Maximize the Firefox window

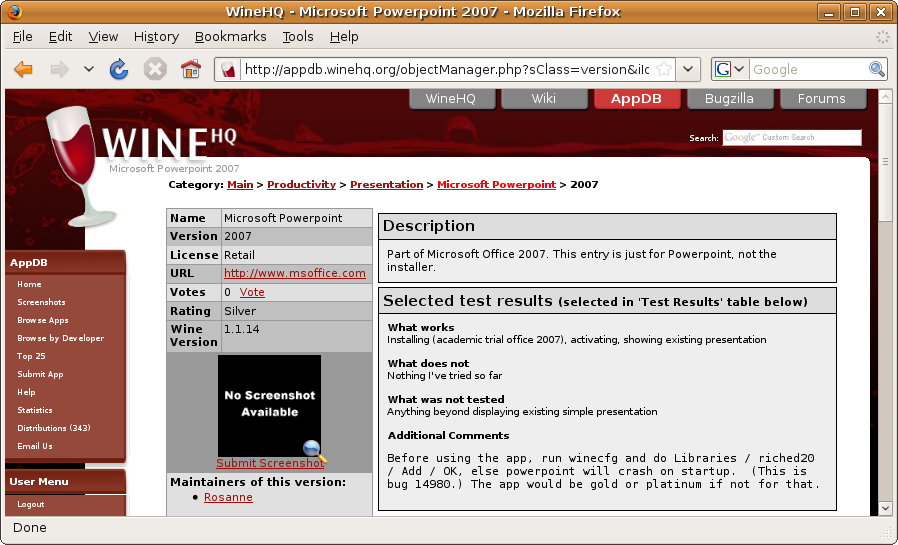[855, 11]
